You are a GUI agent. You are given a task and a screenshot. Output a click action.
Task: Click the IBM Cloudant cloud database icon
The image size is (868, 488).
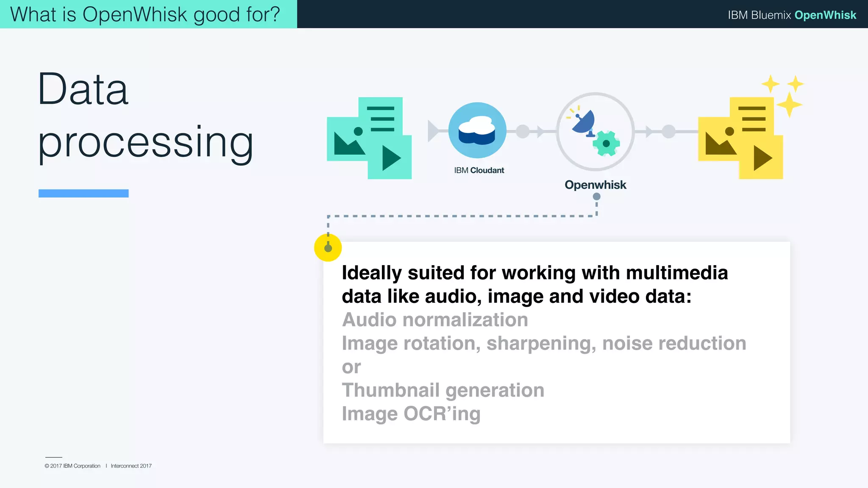[x=477, y=130]
